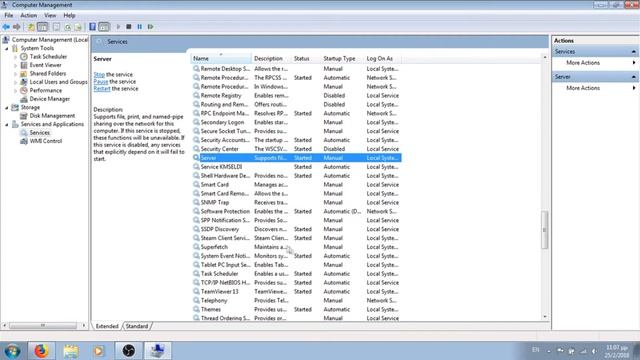Open the View menu
Image resolution: width=640 pixels, height=360 pixels.
(x=50, y=16)
